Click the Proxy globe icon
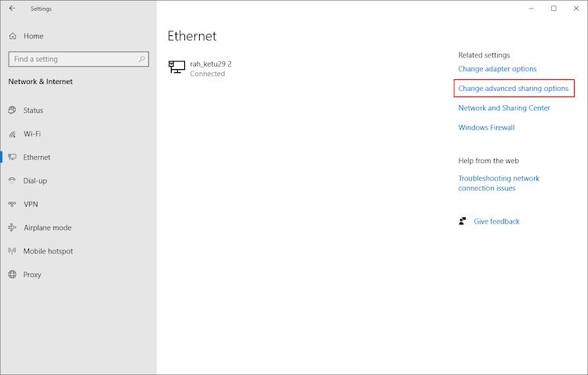 pyautogui.click(x=13, y=275)
